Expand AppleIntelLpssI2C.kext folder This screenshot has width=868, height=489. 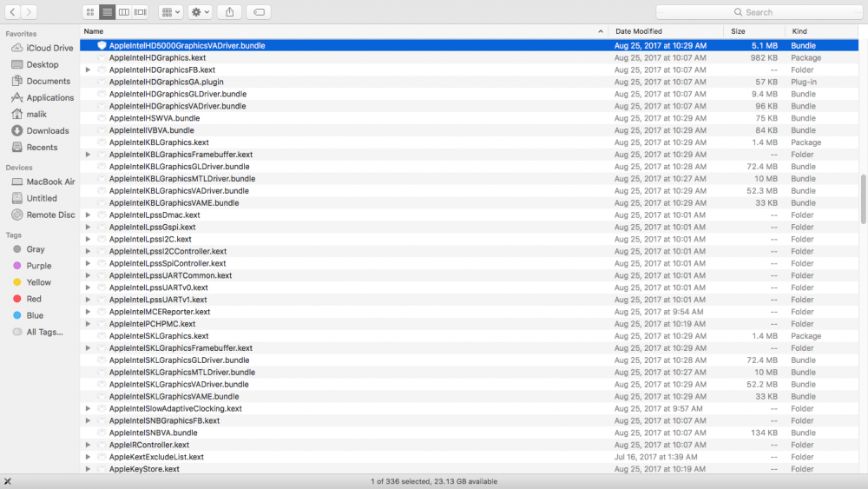pos(88,239)
